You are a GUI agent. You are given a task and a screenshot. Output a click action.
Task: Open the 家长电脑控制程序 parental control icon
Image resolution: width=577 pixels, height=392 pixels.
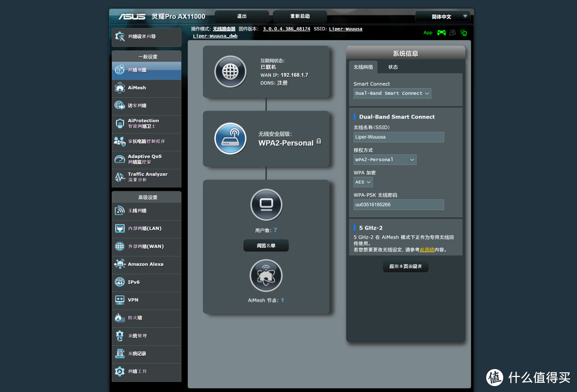coord(120,141)
